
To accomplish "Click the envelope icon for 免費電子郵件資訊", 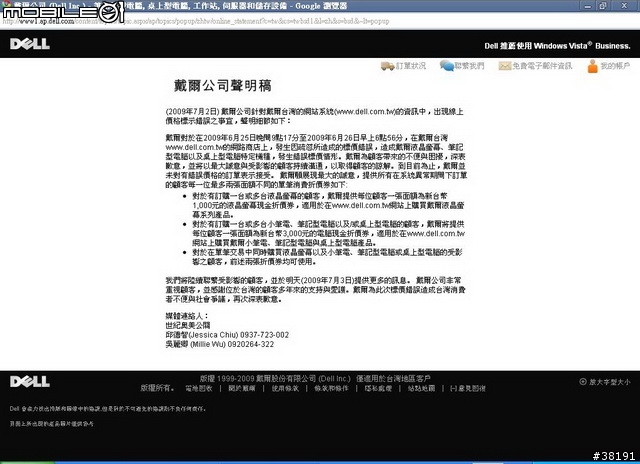I will click(504, 66).
